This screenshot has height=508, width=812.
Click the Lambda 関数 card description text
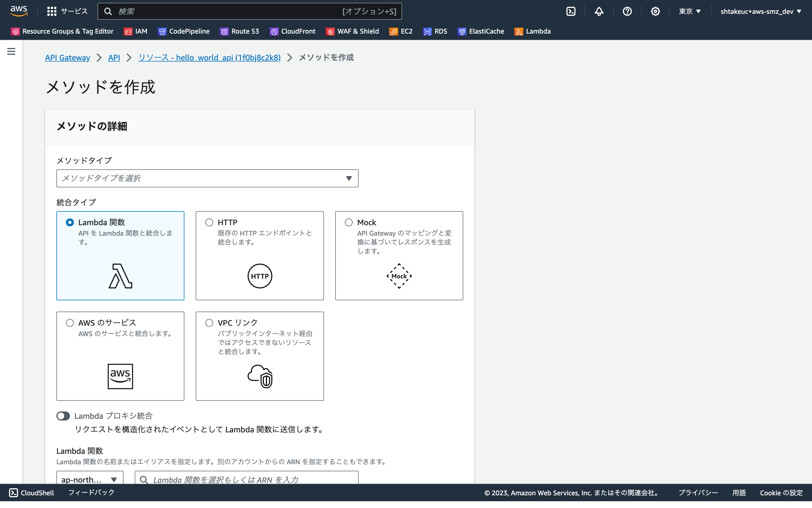pyautogui.click(x=125, y=238)
